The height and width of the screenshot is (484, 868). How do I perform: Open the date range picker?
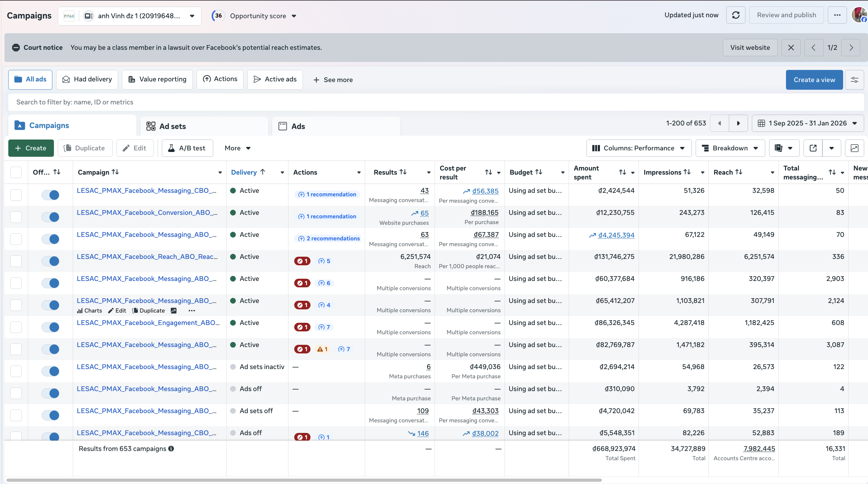coord(807,123)
